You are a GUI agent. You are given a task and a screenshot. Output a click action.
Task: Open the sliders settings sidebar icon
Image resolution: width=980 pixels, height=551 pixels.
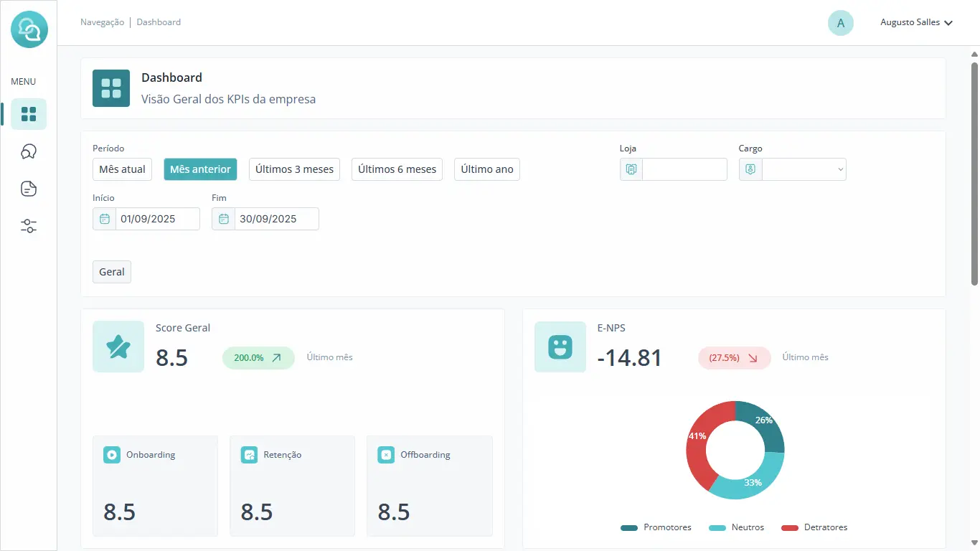(x=29, y=227)
